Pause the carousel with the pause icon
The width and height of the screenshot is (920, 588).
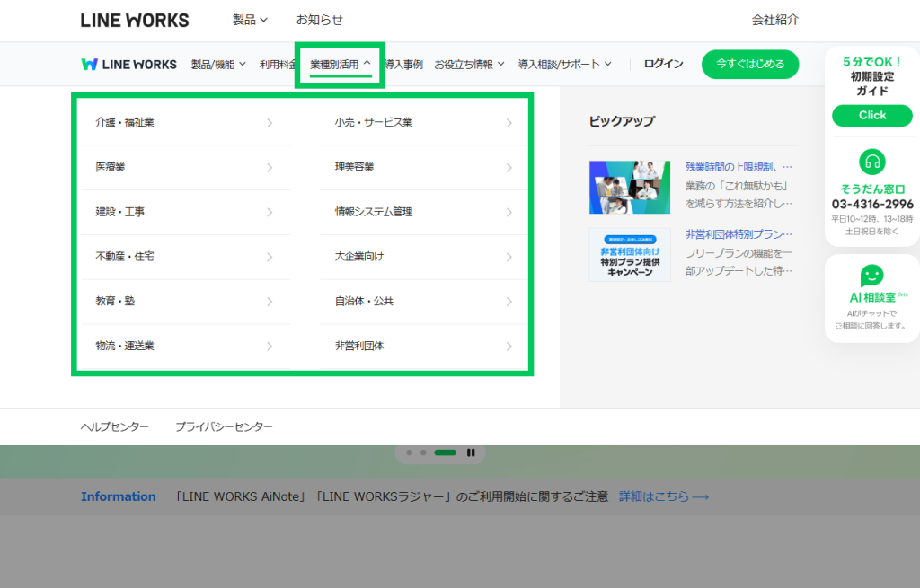[x=471, y=452]
